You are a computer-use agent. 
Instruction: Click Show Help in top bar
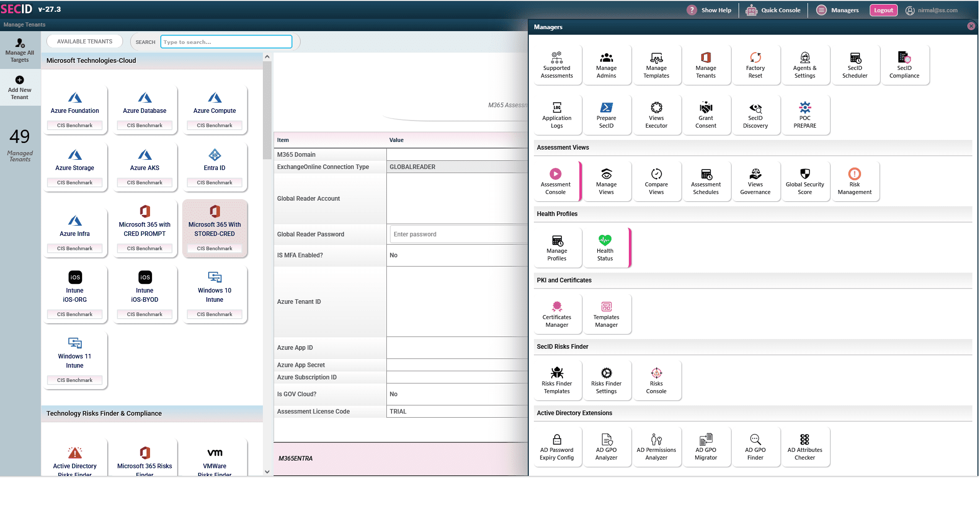coord(709,10)
